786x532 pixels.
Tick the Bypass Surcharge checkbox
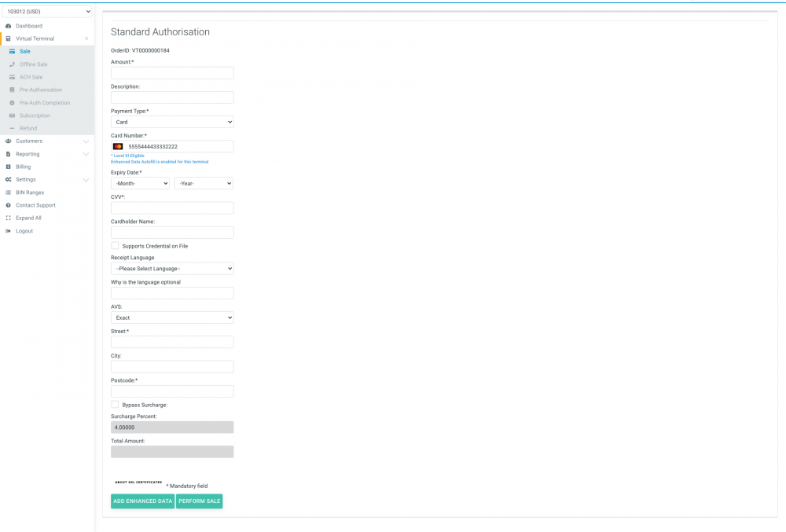click(115, 405)
